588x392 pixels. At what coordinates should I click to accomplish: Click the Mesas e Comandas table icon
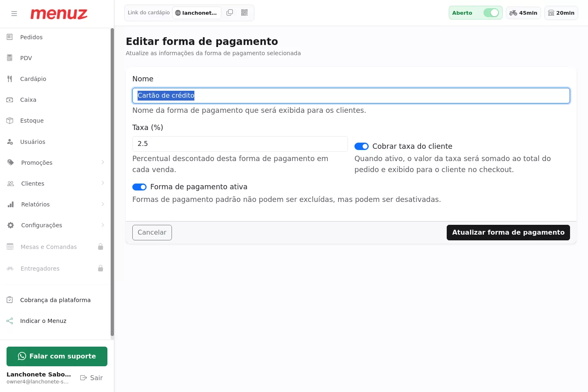pyautogui.click(x=10, y=247)
